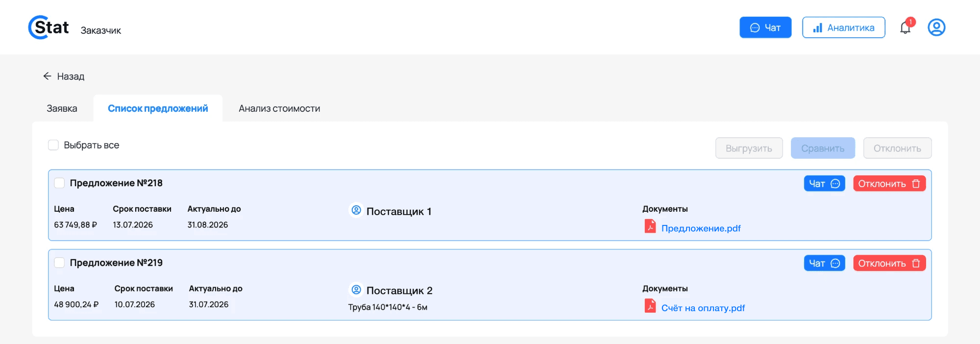
Task: Reject Предложение №218 with the Отклонить button
Action: (x=889, y=183)
